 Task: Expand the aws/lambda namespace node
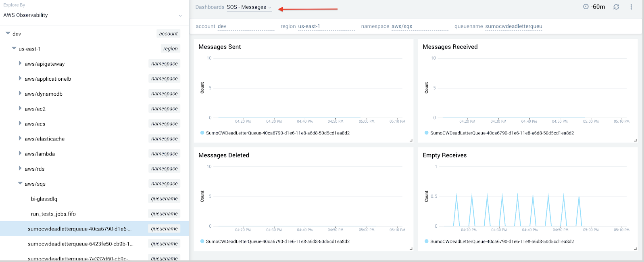click(20, 153)
